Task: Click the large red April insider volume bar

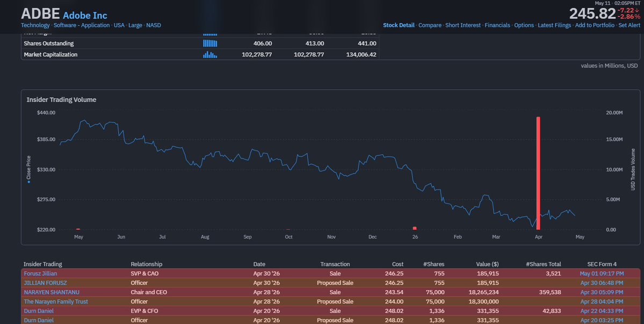Action: tap(538, 174)
